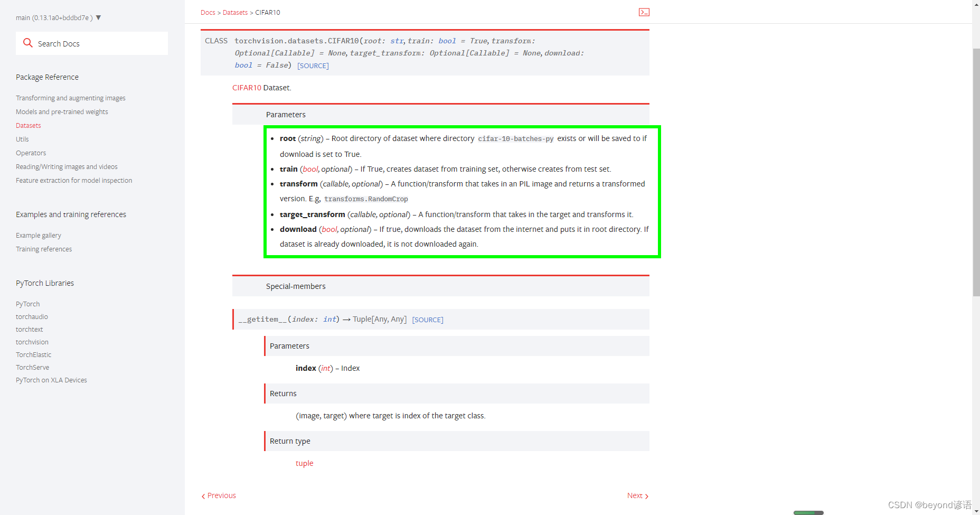Click the horizontal scrollbar thumb at bottom
The width and height of the screenshot is (980, 515).
point(808,512)
